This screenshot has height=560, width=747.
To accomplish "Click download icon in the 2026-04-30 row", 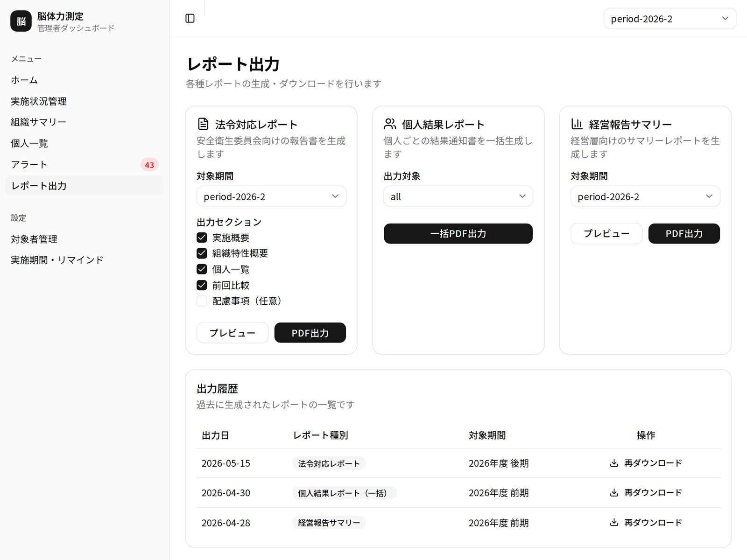I will (x=614, y=493).
